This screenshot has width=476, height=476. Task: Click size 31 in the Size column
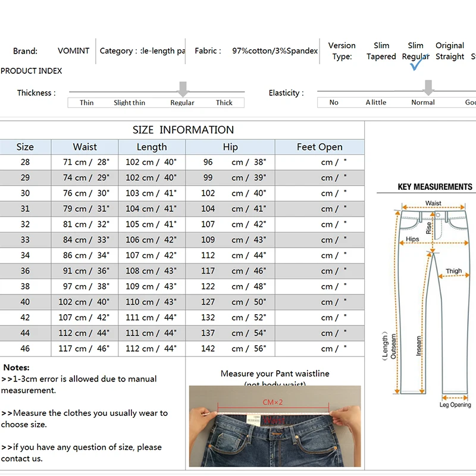click(x=25, y=209)
